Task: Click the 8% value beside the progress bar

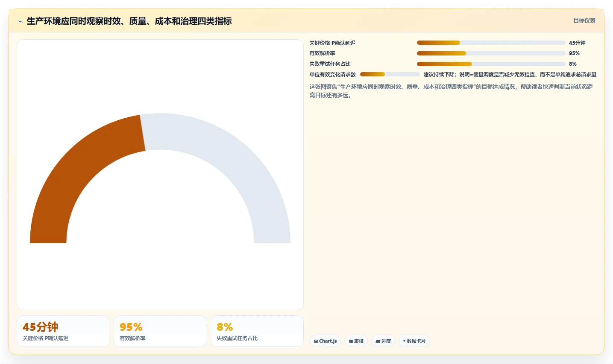Action: tap(572, 64)
